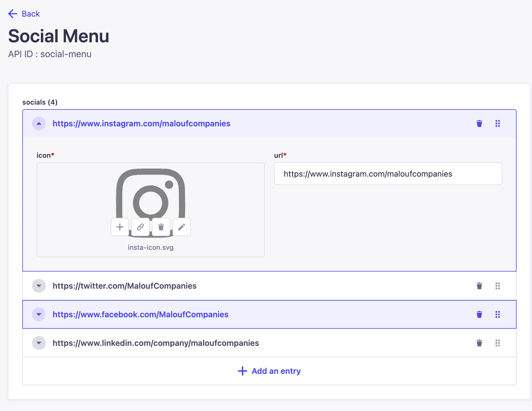The height and width of the screenshot is (411, 532).
Task: Click the trash icon on the Twitter entry
Action: (479, 286)
